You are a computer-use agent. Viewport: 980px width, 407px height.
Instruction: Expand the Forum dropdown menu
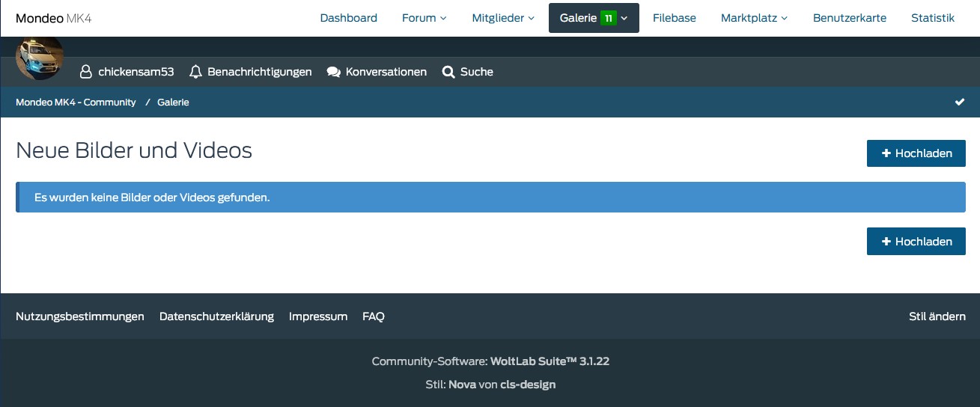(x=424, y=18)
